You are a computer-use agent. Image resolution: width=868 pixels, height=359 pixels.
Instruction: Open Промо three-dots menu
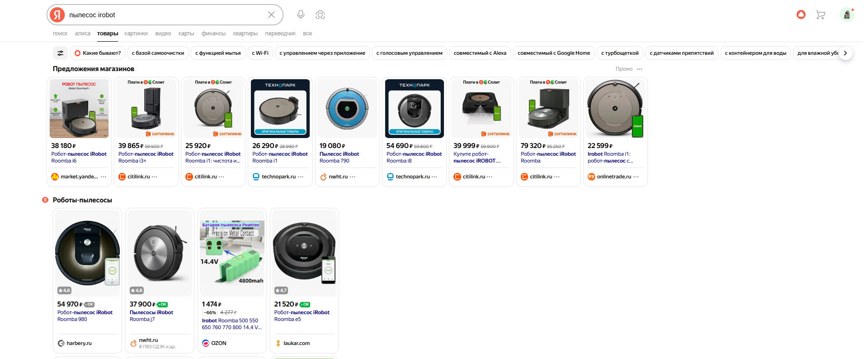(640, 69)
